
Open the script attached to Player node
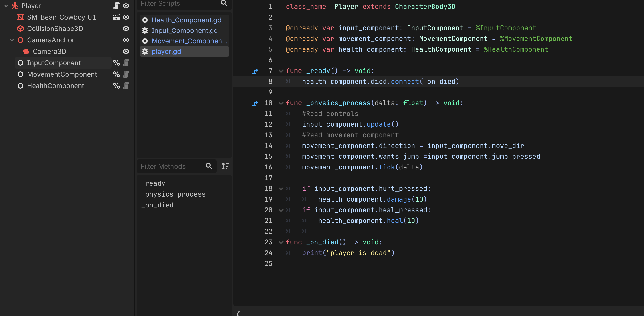[116, 6]
